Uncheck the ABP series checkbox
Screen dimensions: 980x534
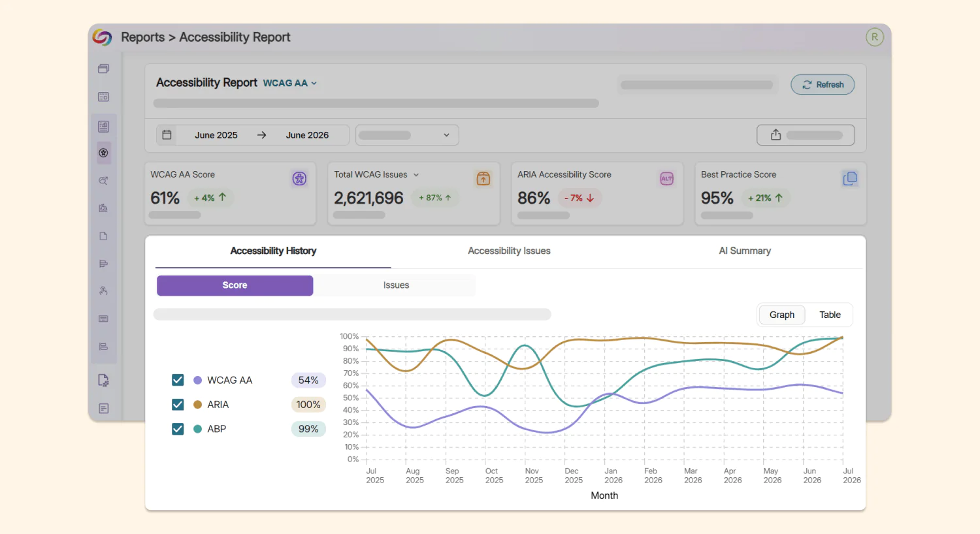tap(178, 429)
